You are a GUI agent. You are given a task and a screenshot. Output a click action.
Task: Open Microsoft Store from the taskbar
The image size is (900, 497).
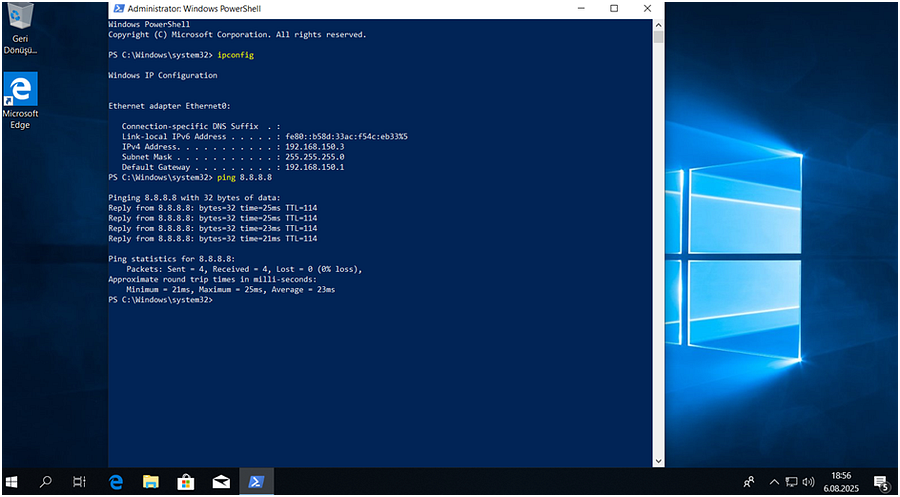pyautogui.click(x=185, y=482)
